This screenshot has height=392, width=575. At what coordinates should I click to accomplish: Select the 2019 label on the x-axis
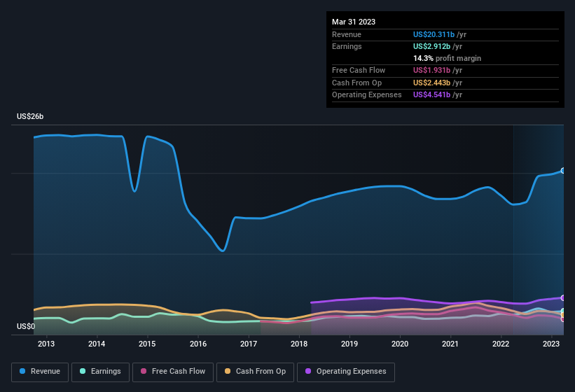tap(349, 344)
